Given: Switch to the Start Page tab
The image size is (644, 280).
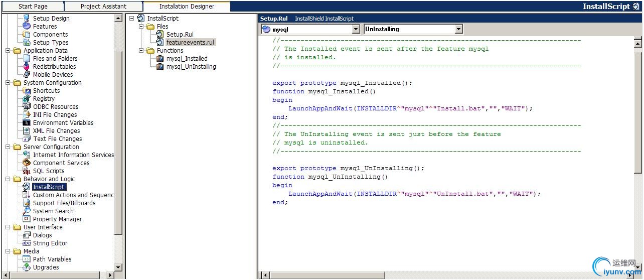Looking at the screenshot, I should coord(33,7).
